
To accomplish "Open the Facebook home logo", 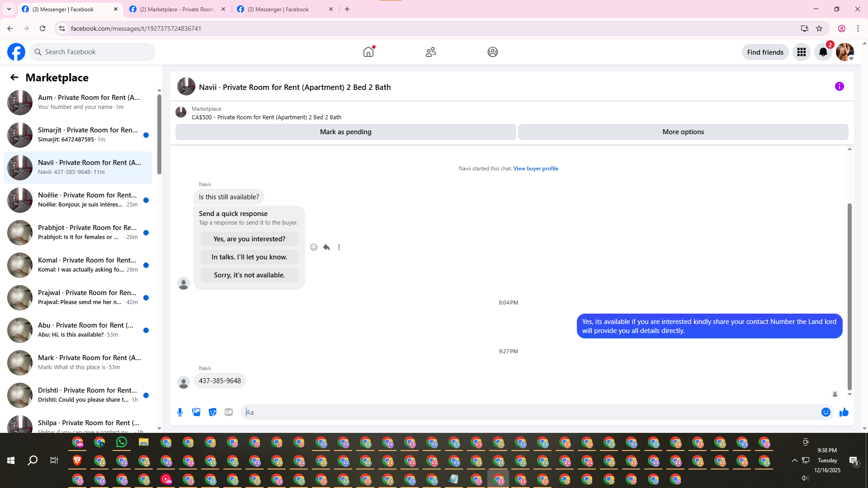I will (16, 52).
